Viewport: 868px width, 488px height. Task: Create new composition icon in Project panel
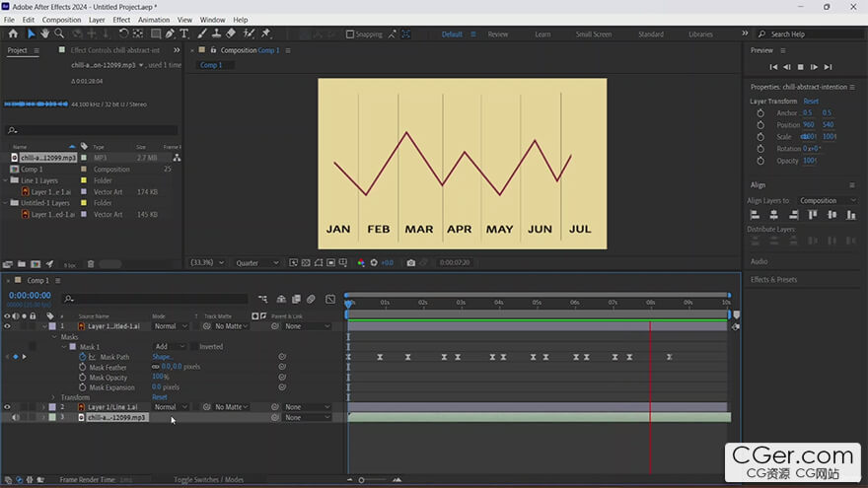tap(36, 264)
